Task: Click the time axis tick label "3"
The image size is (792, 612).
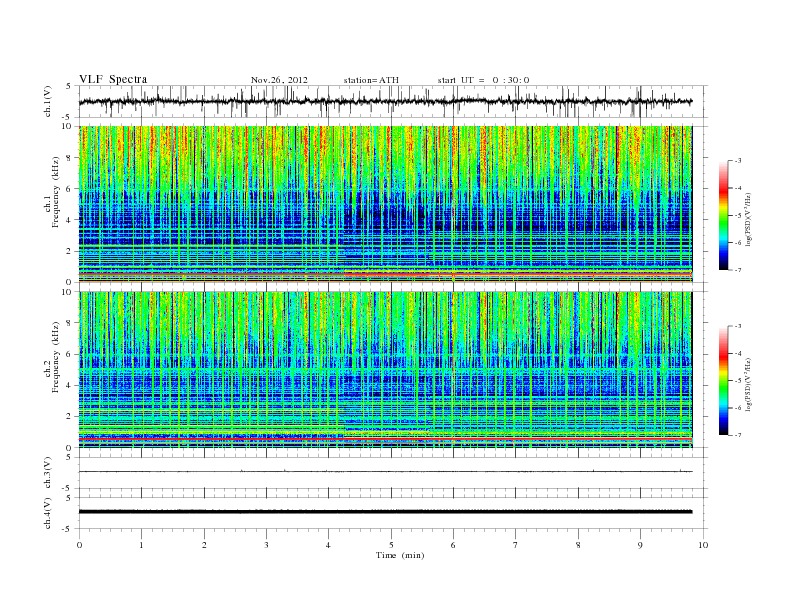Action: click(266, 545)
